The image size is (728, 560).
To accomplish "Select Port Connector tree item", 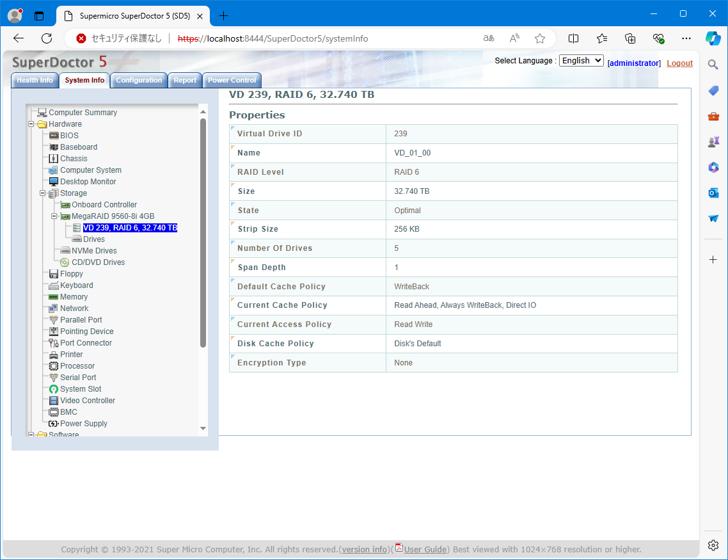I will click(x=86, y=343).
